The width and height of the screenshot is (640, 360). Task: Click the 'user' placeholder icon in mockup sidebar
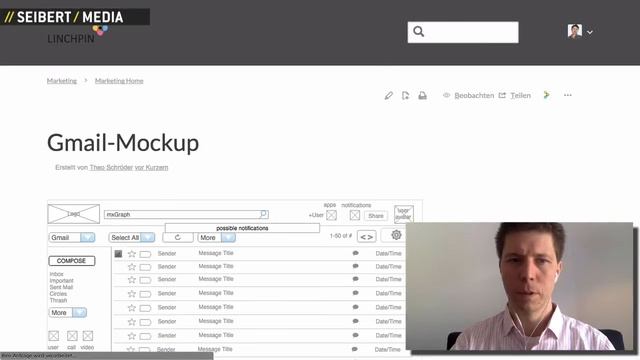(x=53, y=336)
